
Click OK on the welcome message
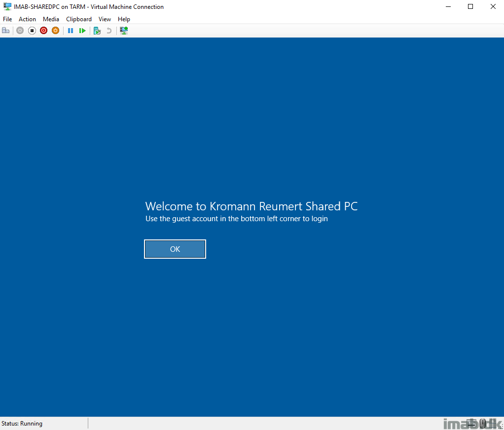pos(175,249)
